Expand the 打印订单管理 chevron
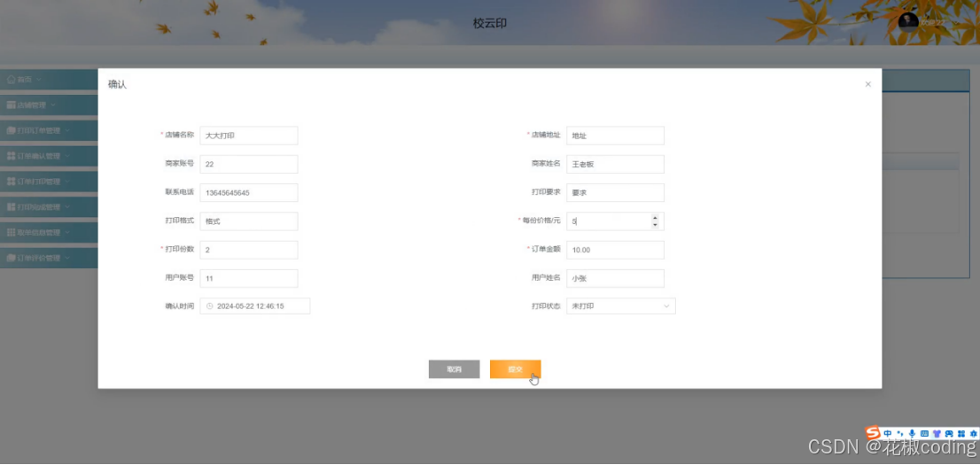 tap(67, 130)
